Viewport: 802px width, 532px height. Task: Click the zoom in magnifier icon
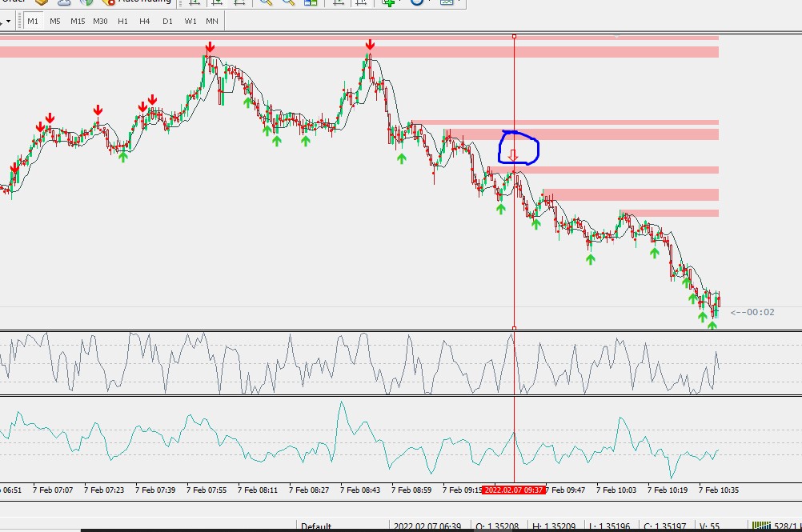pyautogui.click(x=266, y=2)
